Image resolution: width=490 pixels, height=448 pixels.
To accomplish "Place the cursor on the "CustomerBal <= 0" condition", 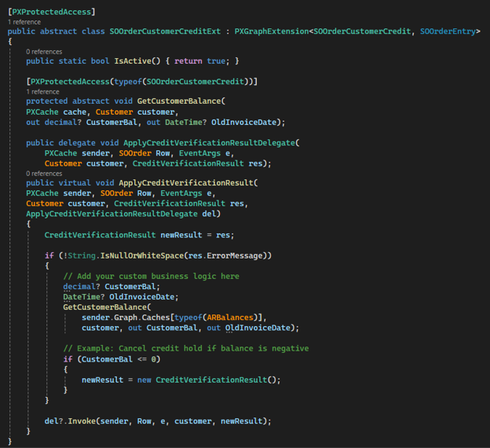I will coord(119,359).
